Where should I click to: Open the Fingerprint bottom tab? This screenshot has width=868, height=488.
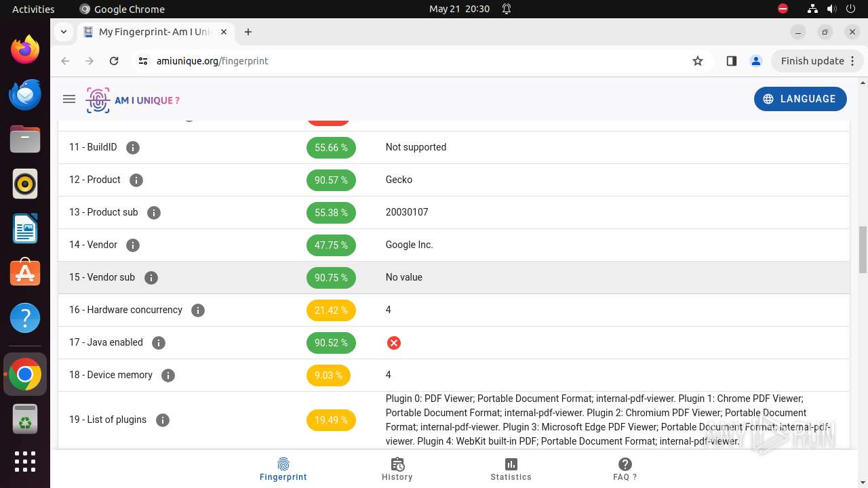pos(283,469)
